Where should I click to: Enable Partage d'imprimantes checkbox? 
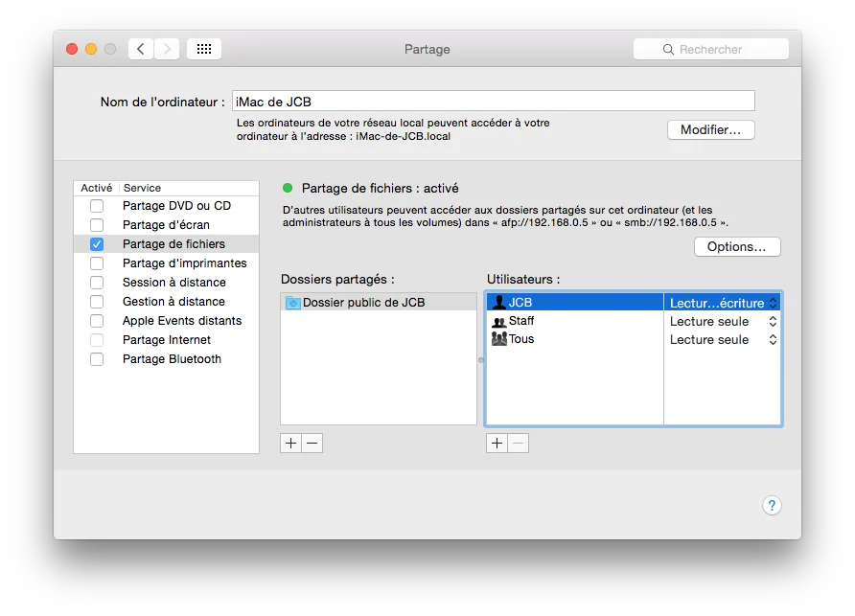pyautogui.click(x=97, y=263)
